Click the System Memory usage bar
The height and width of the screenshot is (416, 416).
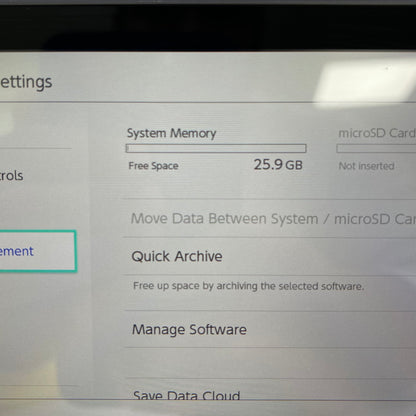[x=216, y=148]
